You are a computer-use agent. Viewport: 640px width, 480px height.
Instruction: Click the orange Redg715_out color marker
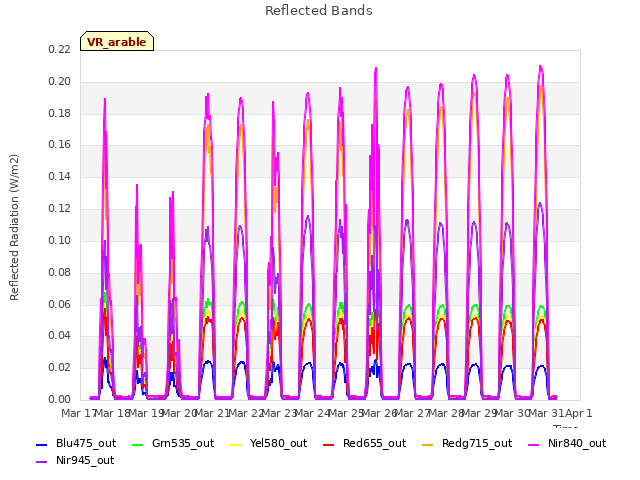point(428,444)
